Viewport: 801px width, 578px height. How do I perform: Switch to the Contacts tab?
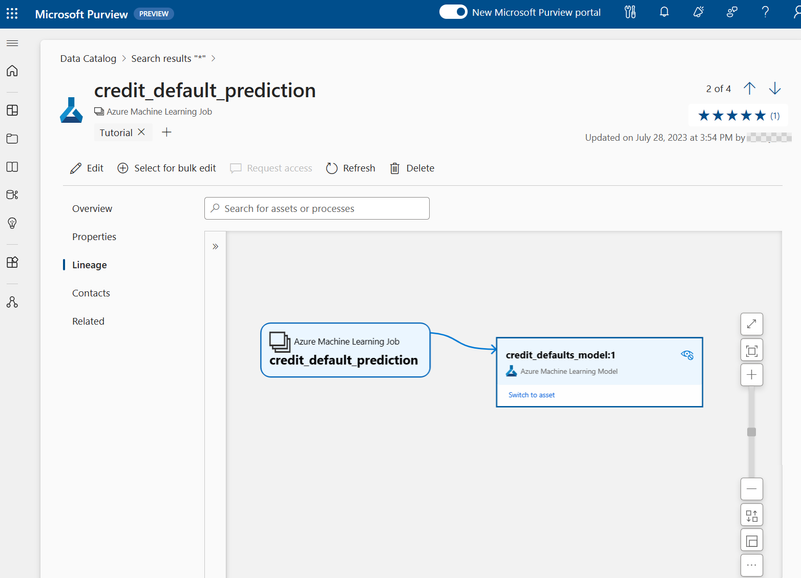tap(91, 293)
